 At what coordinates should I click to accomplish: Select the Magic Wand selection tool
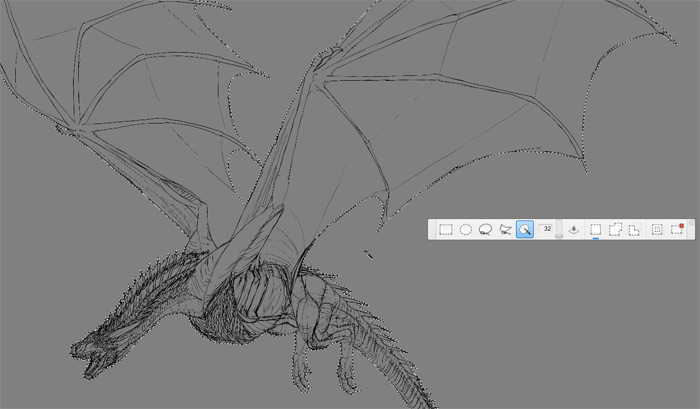(525, 230)
